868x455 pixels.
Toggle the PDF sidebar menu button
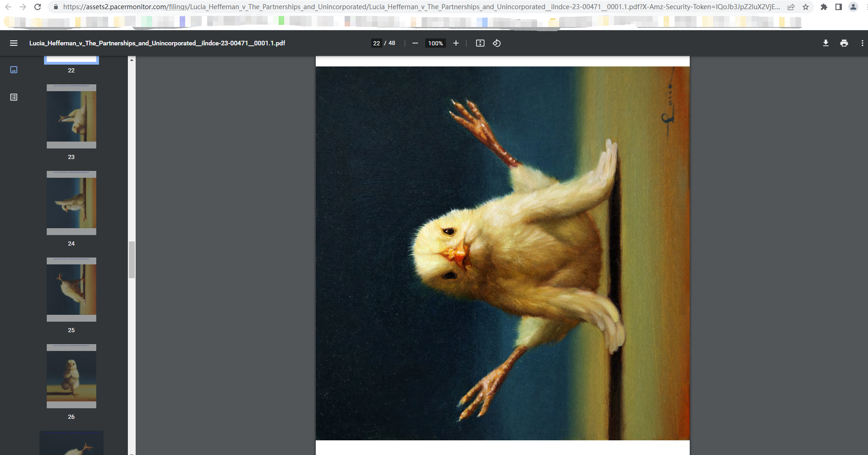(x=14, y=43)
